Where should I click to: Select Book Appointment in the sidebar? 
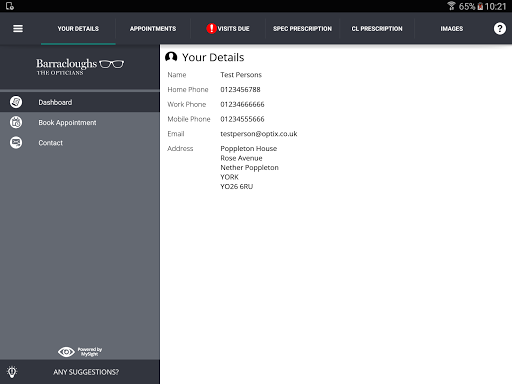point(80,122)
